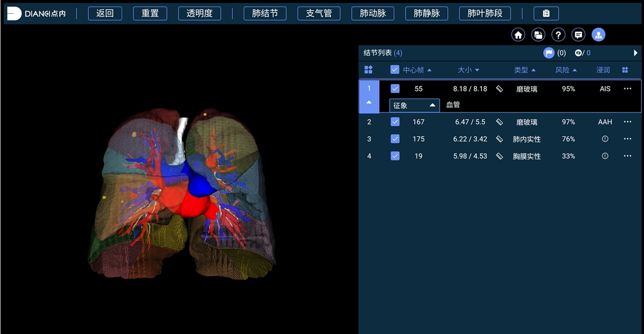Sort by the 大小 column

[469, 70]
